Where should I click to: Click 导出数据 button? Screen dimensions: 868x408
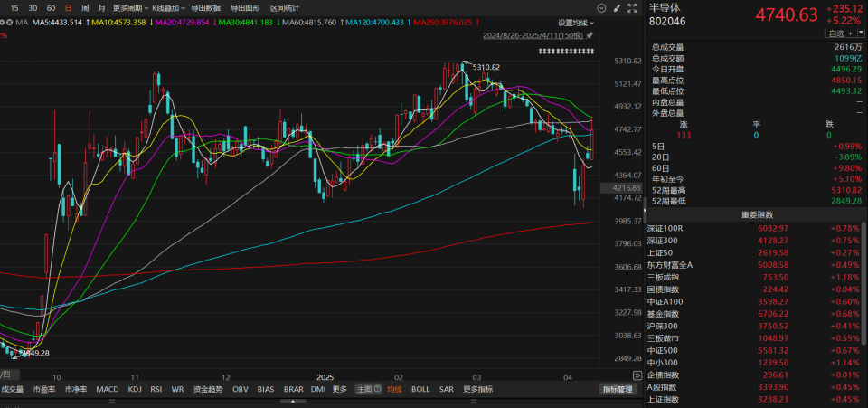point(205,8)
